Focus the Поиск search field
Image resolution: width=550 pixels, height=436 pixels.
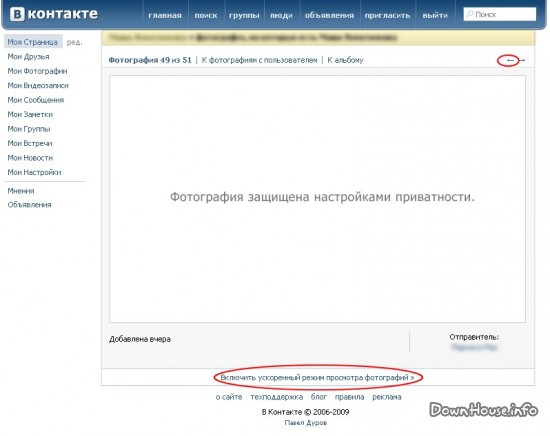coord(500,14)
